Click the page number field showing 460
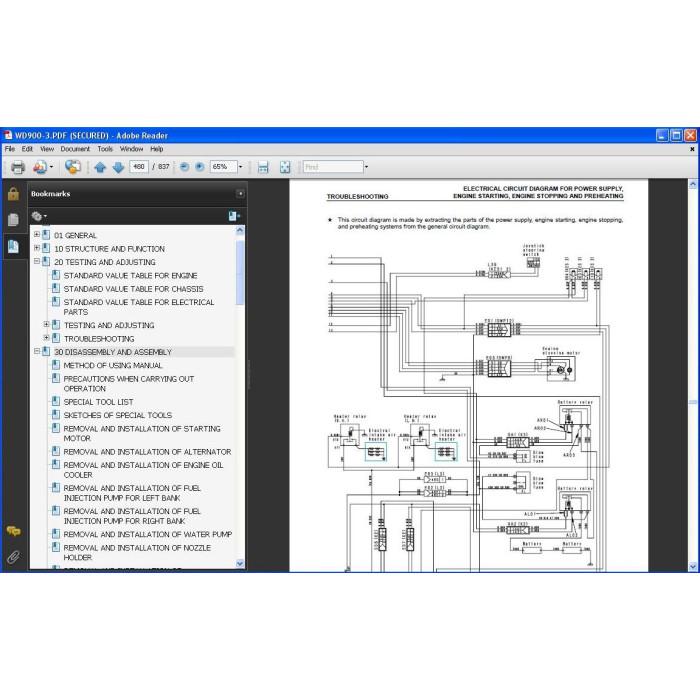Viewport: 700px width, 700px height. [139, 167]
